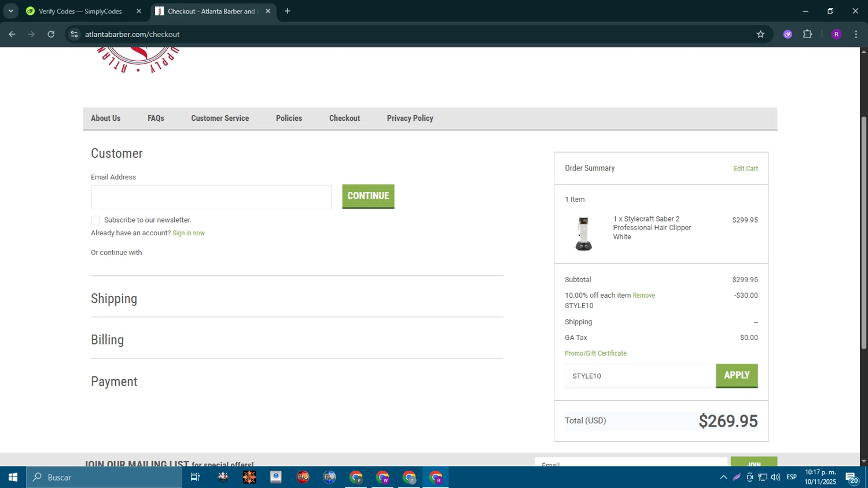Open the Extensions puzzle icon

coord(808,34)
